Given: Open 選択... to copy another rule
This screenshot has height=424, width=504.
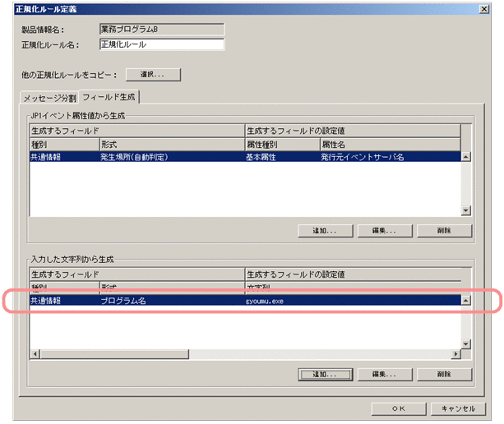Looking at the screenshot, I should point(153,75).
